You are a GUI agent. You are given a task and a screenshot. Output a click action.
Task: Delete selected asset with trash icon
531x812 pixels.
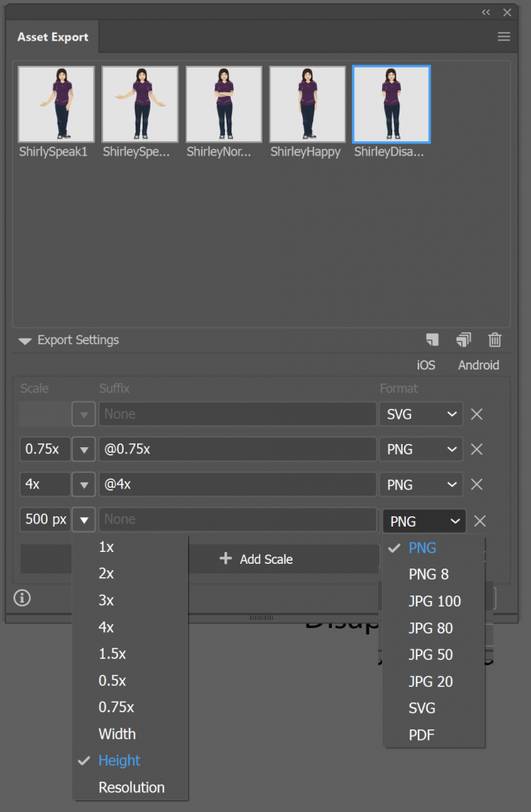point(495,340)
